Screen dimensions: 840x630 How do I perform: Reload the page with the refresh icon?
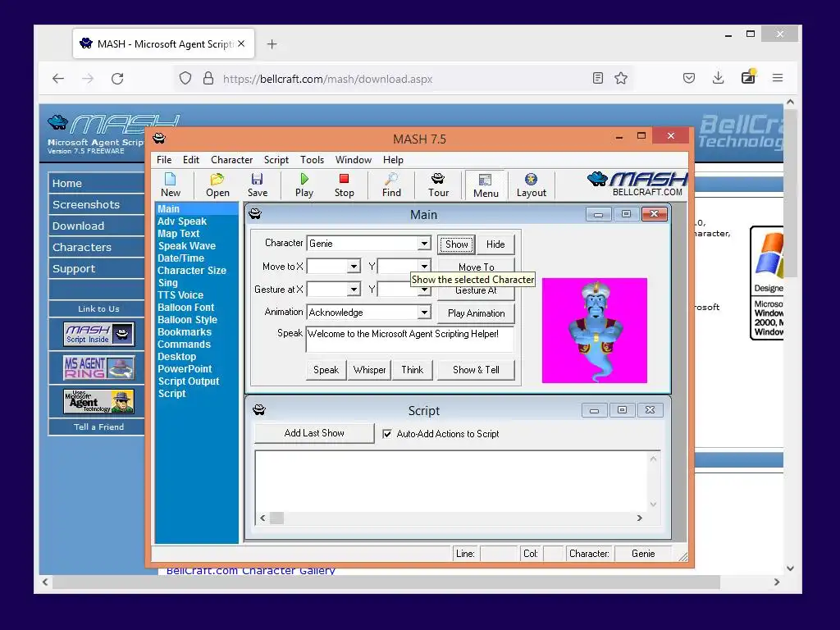117,79
